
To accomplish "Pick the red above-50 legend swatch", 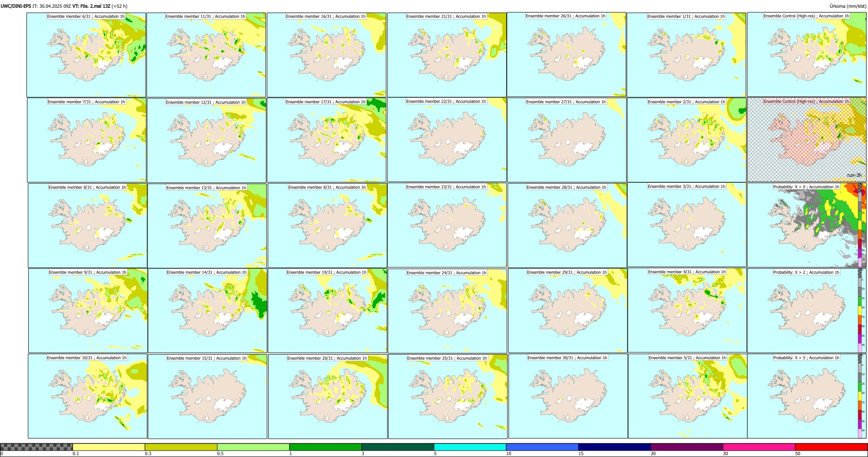I will coord(831,447).
